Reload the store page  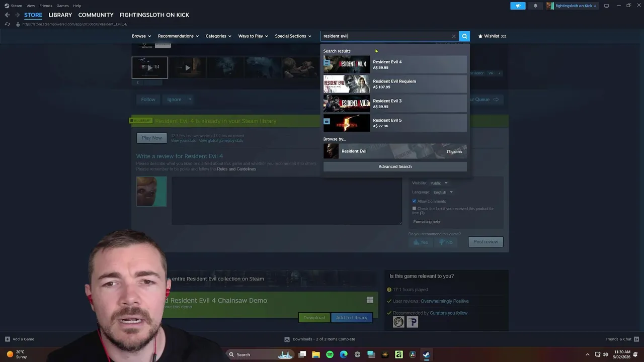pyautogui.click(x=7, y=24)
